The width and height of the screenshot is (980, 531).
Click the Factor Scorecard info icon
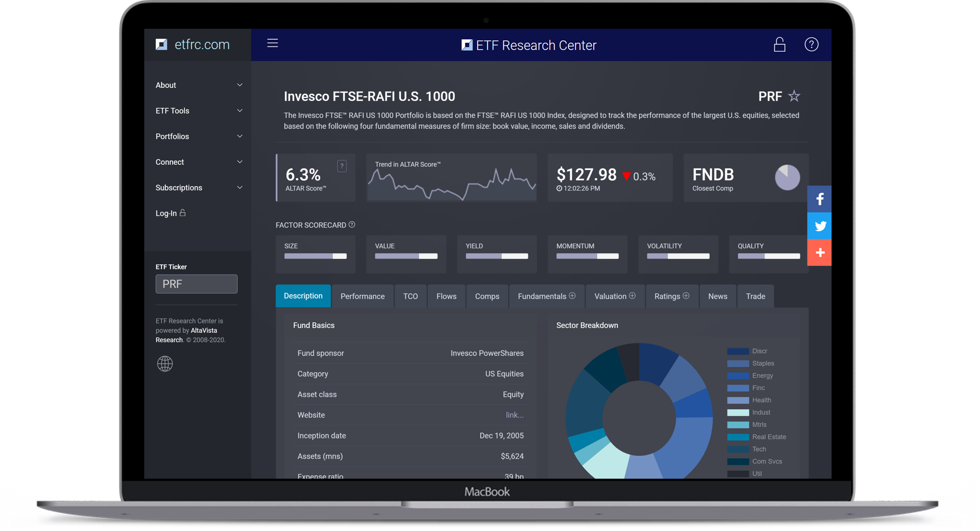[352, 225]
